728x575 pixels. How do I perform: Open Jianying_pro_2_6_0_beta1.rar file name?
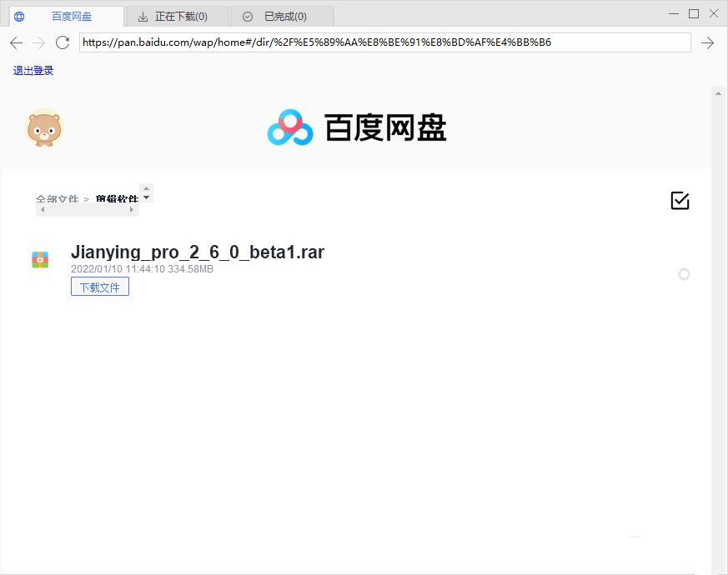198,252
